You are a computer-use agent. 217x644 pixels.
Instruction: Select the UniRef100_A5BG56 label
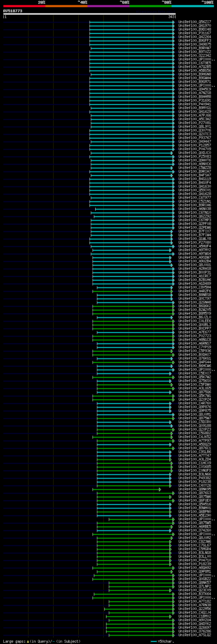pos(195,70)
